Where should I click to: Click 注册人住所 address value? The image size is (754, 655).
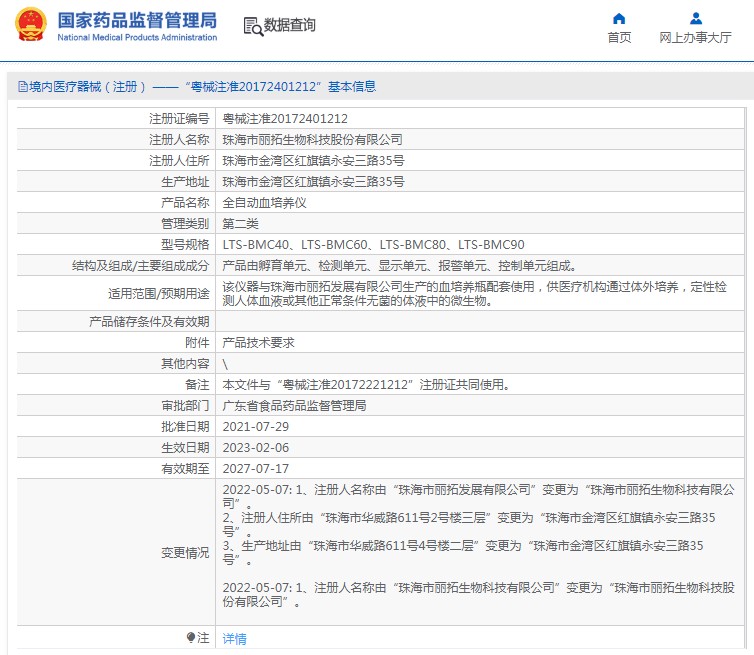click(x=313, y=161)
